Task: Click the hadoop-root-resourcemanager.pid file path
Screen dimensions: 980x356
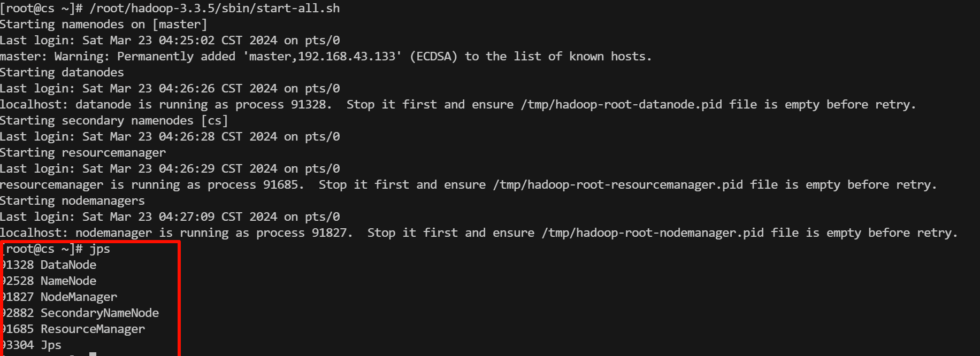Action: coord(618,185)
